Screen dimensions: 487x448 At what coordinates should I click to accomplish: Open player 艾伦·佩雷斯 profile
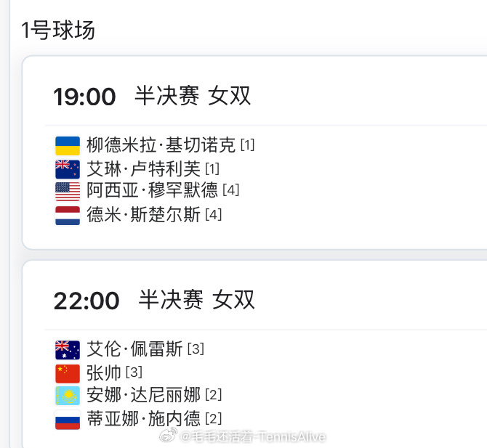134,349
